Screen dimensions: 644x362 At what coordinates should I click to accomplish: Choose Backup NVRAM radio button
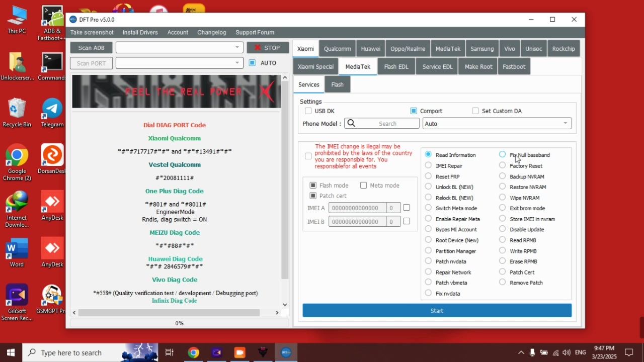502,176
